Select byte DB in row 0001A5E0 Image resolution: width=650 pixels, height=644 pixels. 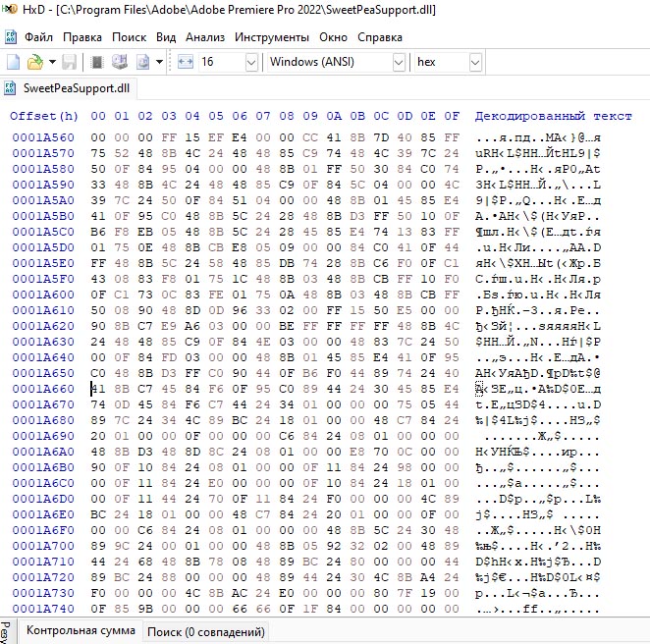click(287, 263)
